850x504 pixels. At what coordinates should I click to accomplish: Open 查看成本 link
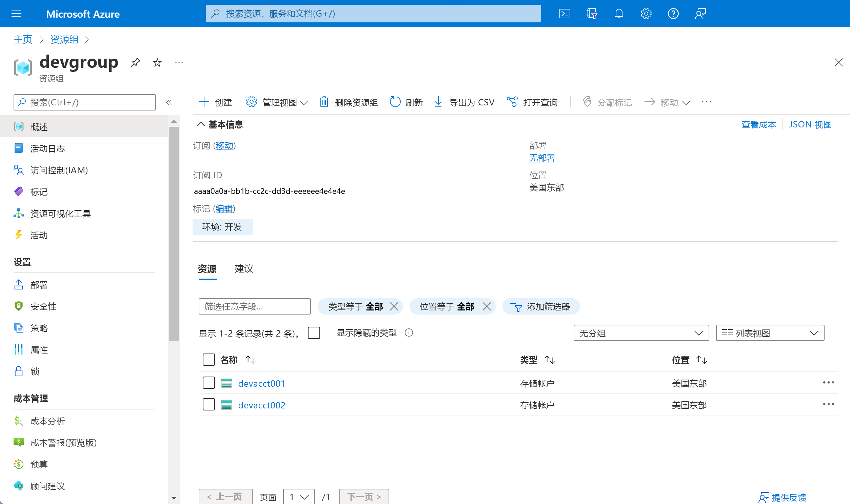758,125
